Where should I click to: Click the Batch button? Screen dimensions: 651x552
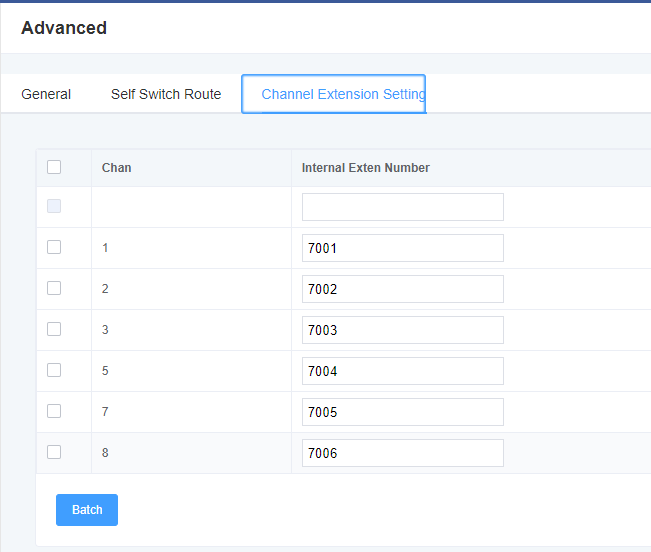87,510
